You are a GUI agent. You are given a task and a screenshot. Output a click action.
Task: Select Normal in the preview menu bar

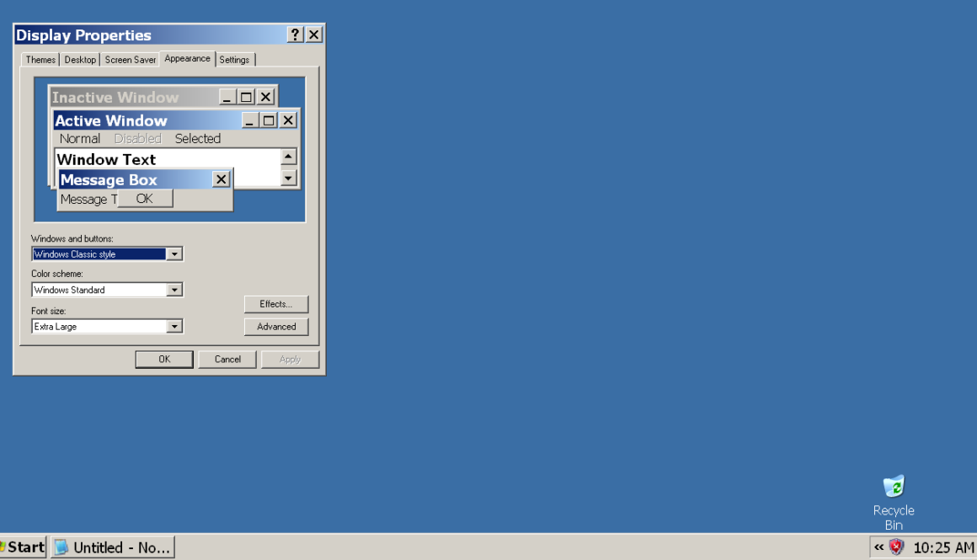[x=80, y=138]
